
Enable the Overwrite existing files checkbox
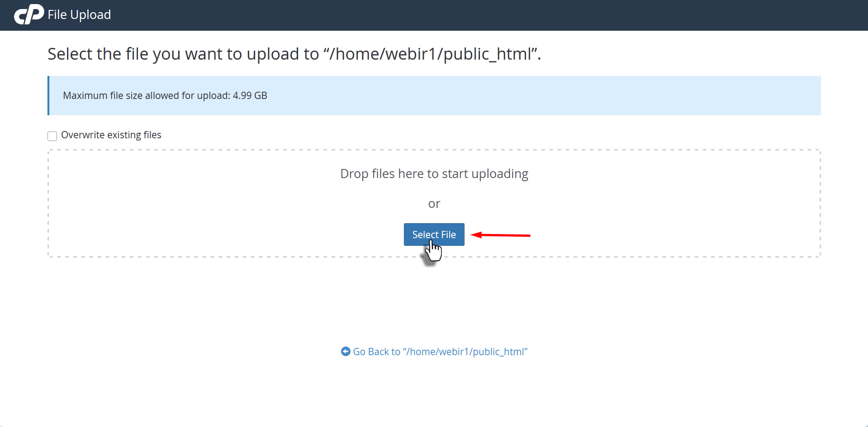pos(52,136)
